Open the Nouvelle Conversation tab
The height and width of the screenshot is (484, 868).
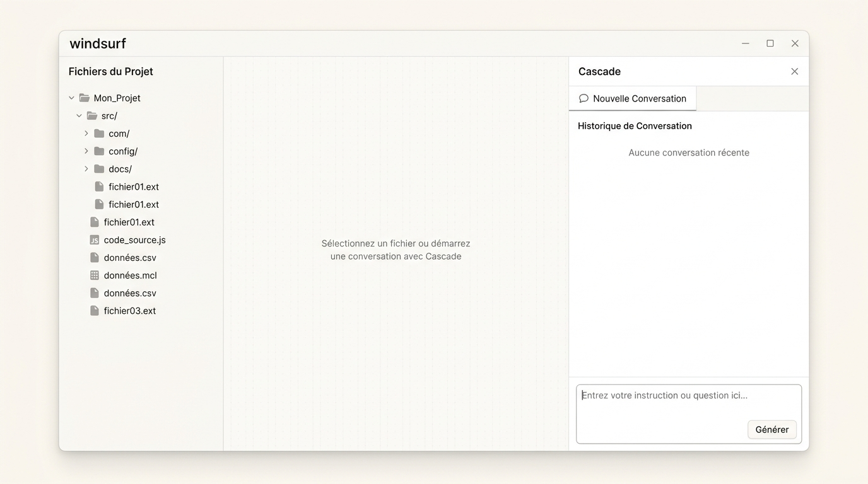pos(633,98)
